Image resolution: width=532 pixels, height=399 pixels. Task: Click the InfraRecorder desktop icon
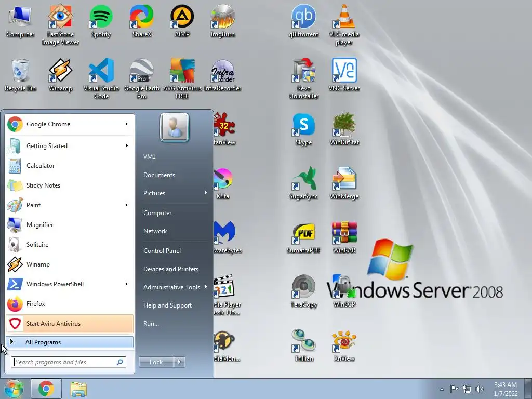pyautogui.click(x=222, y=75)
